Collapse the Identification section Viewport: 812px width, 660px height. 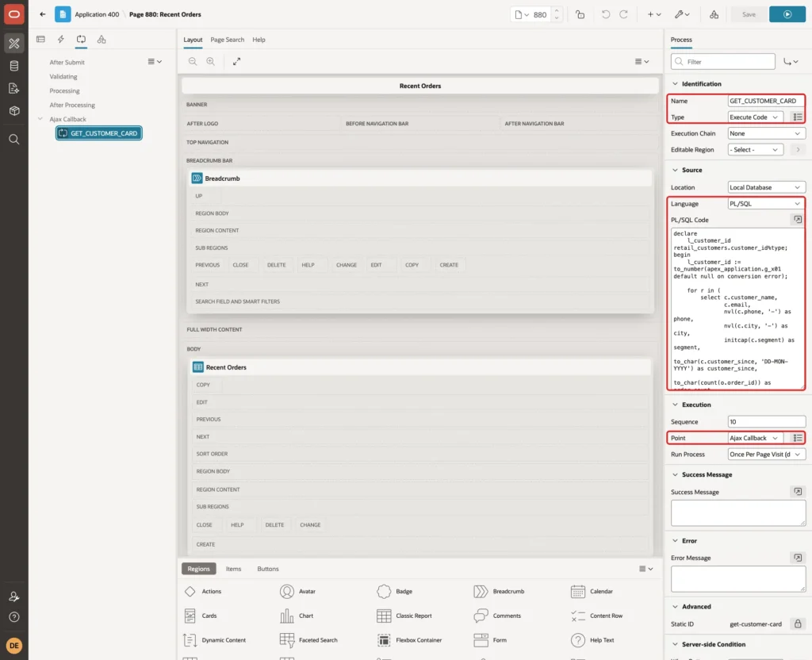pyautogui.click(x=675, y=83)
